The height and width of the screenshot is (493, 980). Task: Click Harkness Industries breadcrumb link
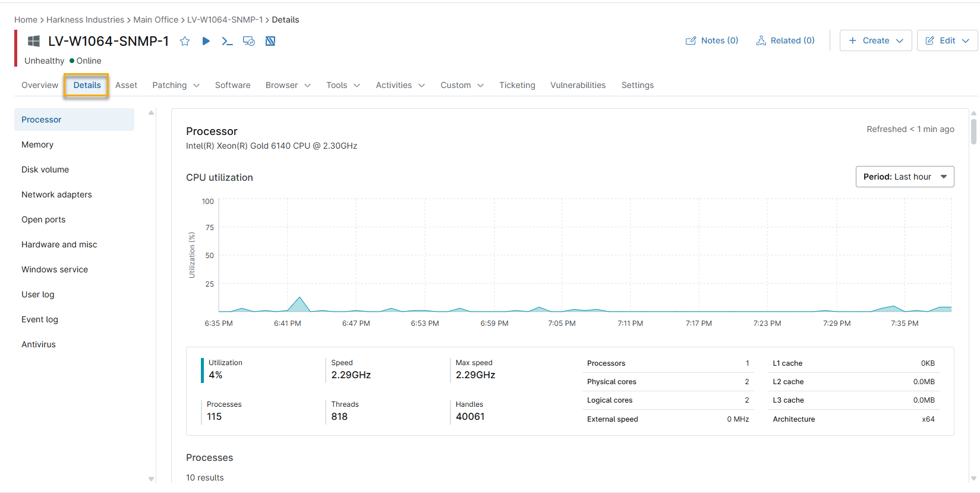(x=85, y=20)
